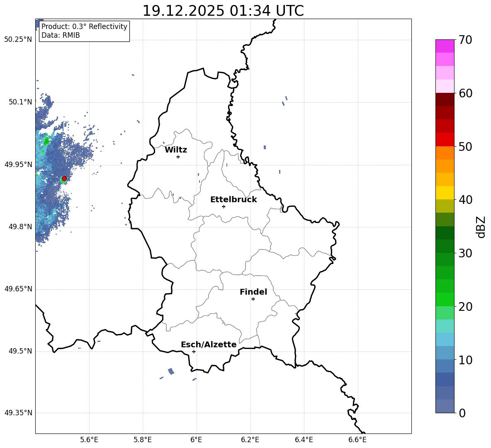Click 'Product: 0.3° Reflectivity' legend text
The image size is (491, 448).
point(84,27)
